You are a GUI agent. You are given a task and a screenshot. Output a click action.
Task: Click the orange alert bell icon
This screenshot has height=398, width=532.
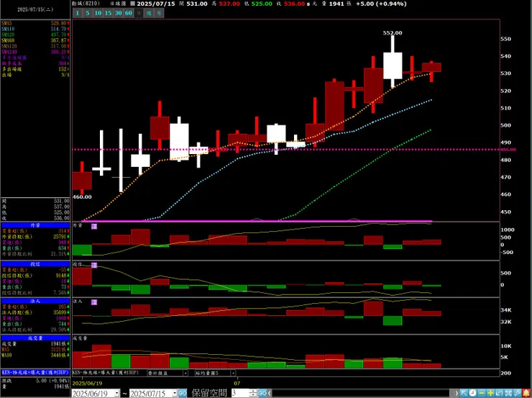point(526,393)
